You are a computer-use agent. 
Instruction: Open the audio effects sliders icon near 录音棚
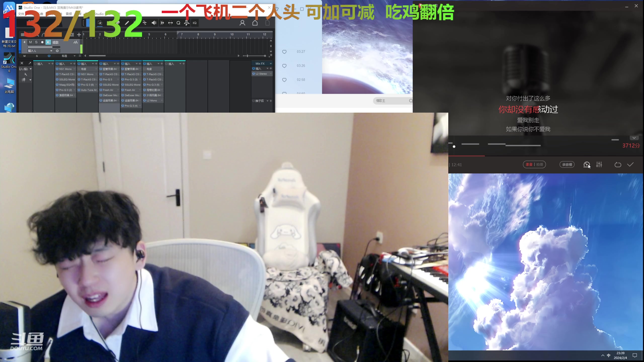(599, 165)
